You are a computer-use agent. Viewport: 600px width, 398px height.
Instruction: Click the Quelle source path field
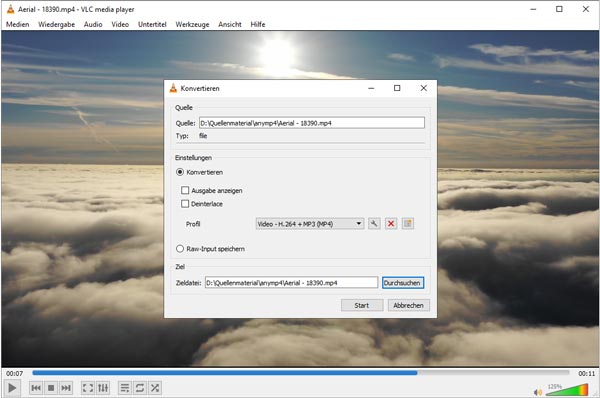coord(312,123)
